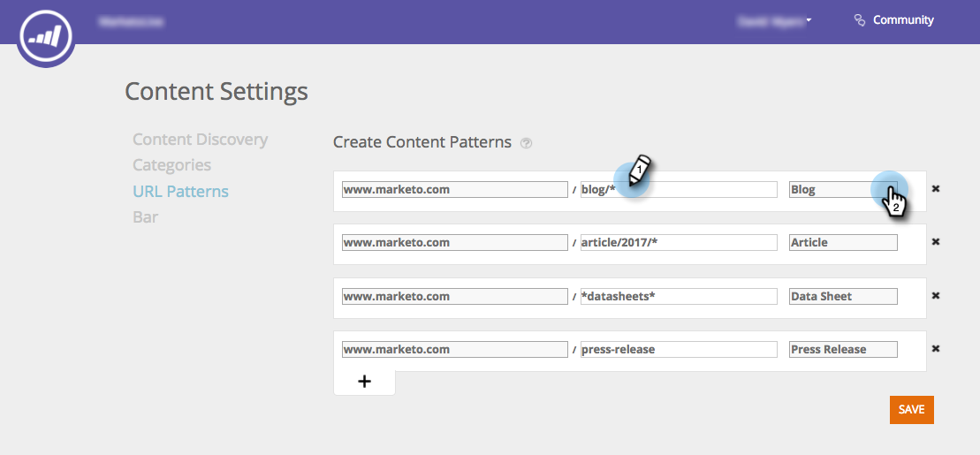Save the content patterns
980x455 pixels.
click(911, 410)
